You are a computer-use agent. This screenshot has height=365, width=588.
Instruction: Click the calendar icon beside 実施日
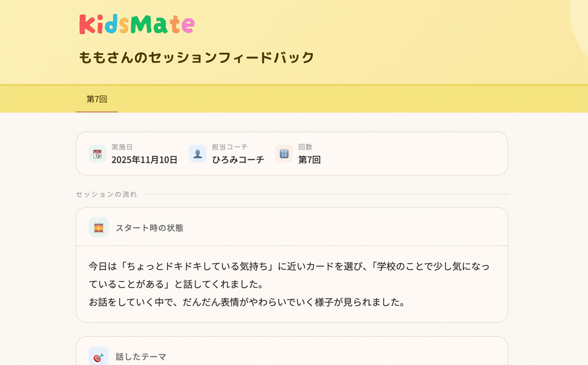[x=97, y=154]
